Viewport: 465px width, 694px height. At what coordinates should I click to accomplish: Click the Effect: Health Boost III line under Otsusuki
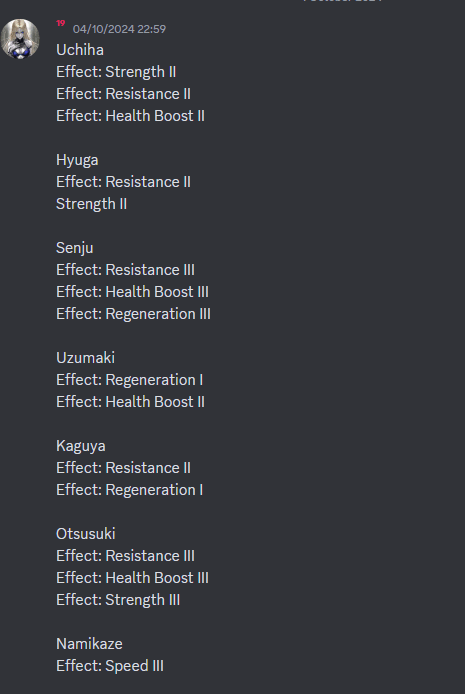click(x=133, y=578)
